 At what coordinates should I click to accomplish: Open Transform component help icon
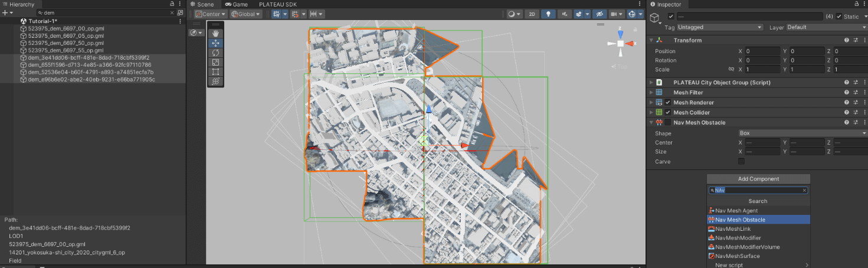point(846,40)
